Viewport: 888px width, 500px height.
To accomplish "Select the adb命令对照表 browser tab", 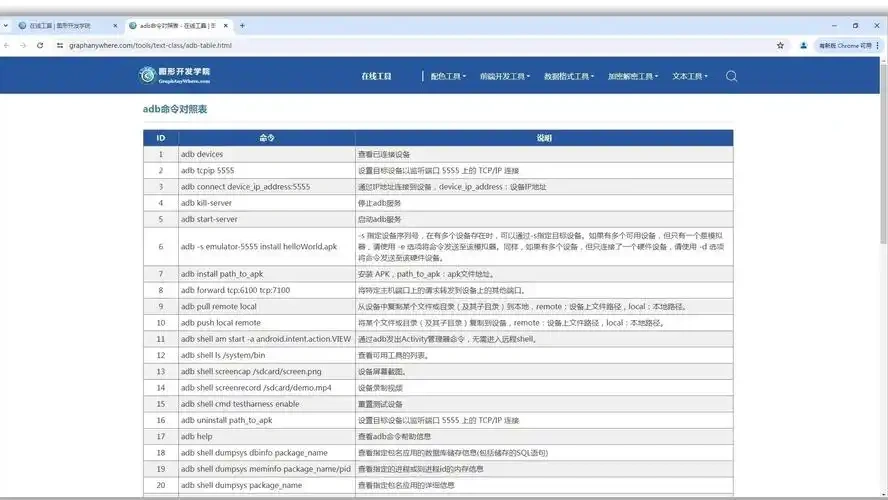I will pos(178,25).
